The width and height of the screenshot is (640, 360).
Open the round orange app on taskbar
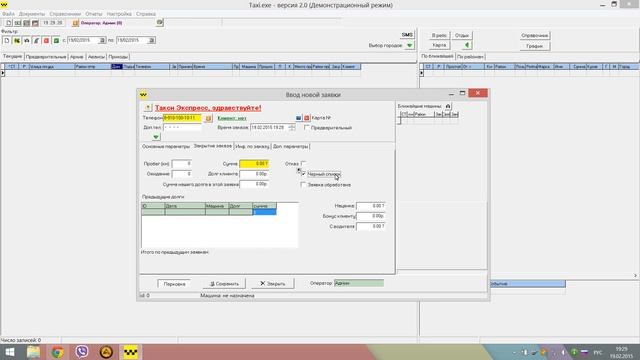click(x=106, y=351)
